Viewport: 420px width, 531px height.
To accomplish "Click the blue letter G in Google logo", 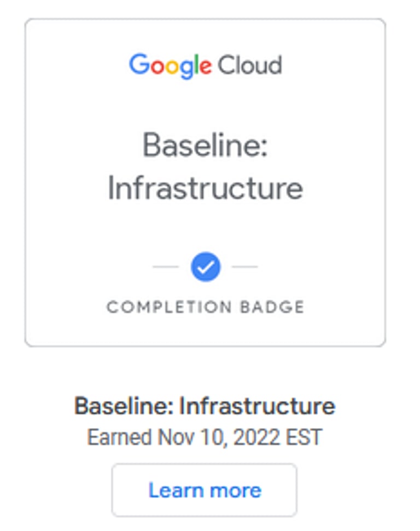I will [138, 65].
